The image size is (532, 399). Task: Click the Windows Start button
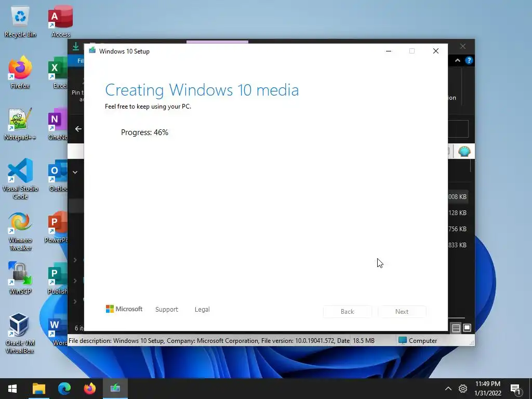point(12,389)
